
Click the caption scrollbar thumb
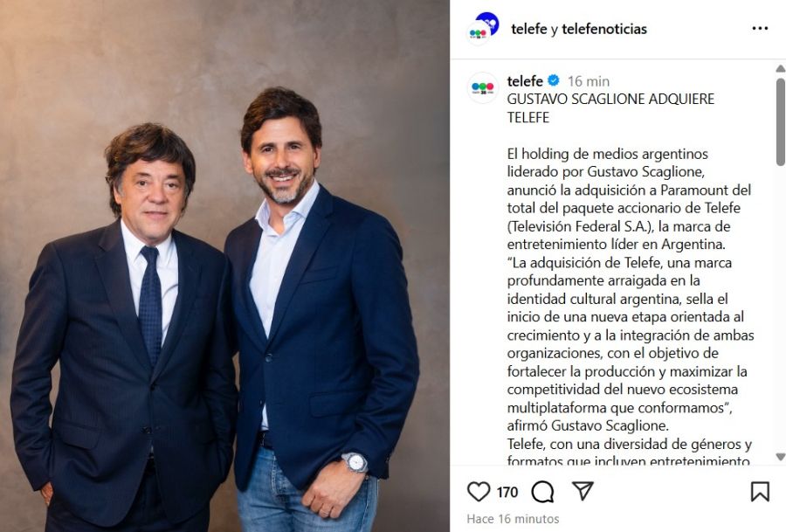coord(780,121)
